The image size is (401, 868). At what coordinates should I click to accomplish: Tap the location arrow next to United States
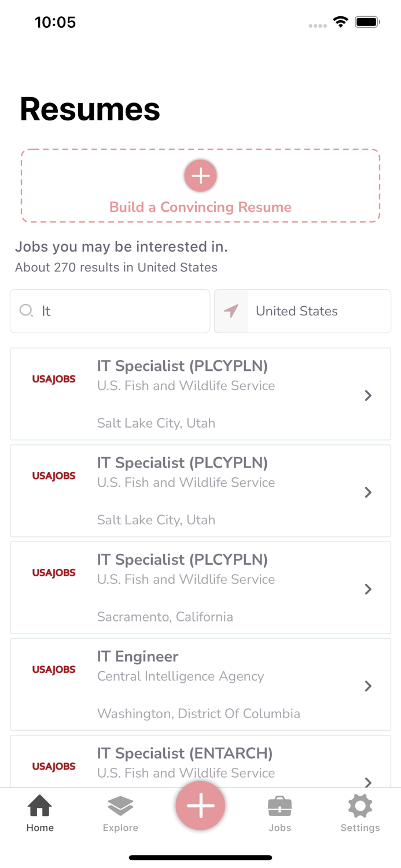(x=231, y=311)
